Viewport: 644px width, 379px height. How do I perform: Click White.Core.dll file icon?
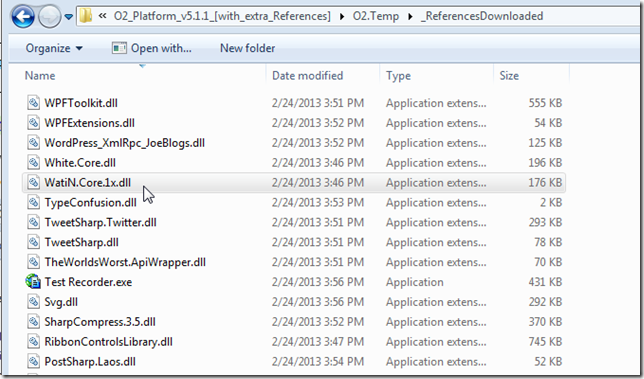coord(33,162)
